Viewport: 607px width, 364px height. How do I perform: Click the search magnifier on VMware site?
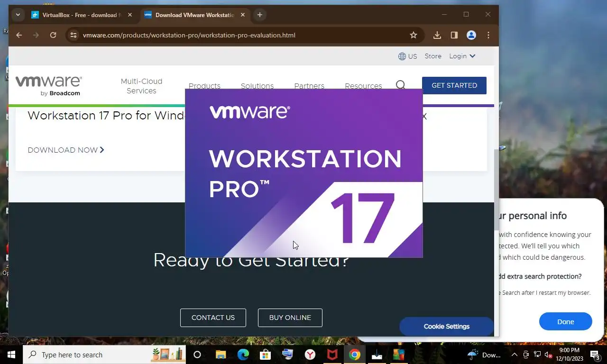(x=401, y=85)
